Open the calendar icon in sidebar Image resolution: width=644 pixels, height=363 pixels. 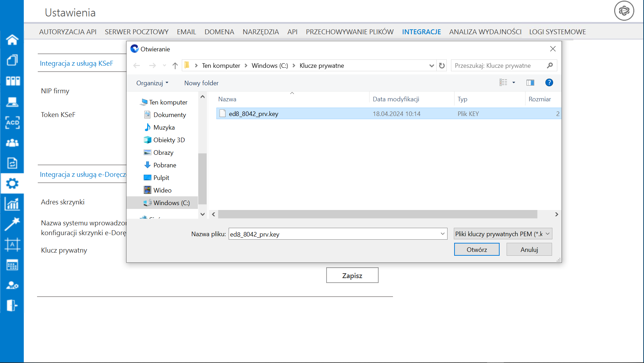point(12,265)
